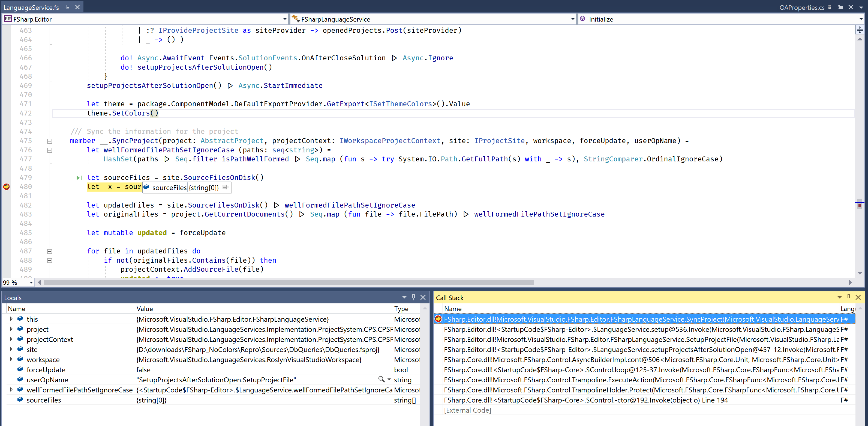868x426 pixels.
Task: Toggle auto-hide pin on Call Stack panel
Action: click(x=849, y=297)
